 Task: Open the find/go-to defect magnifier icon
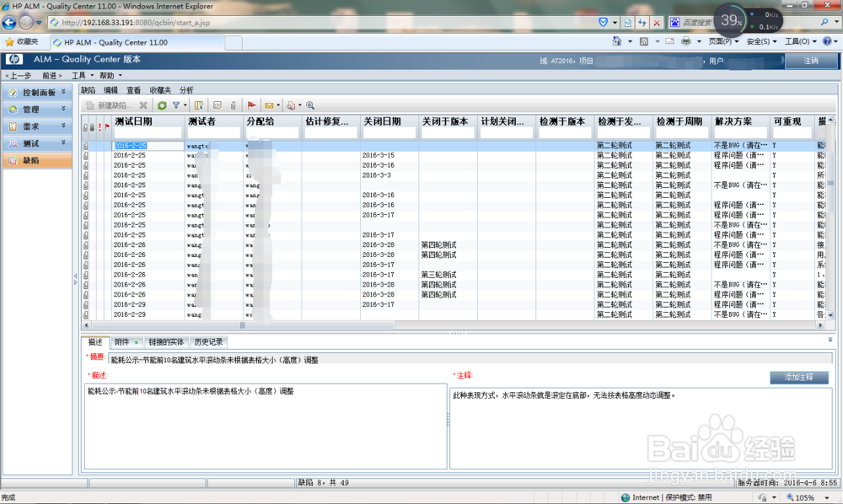pyautogui.click(x=311, y=105)
